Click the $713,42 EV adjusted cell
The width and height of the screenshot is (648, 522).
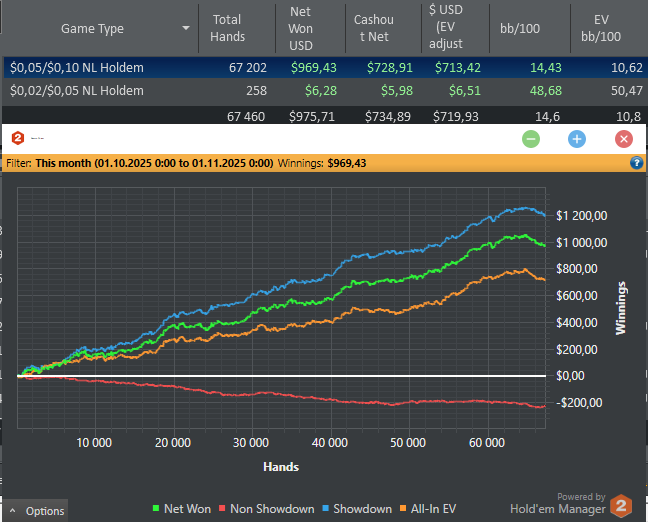click(x=457, y=67)
